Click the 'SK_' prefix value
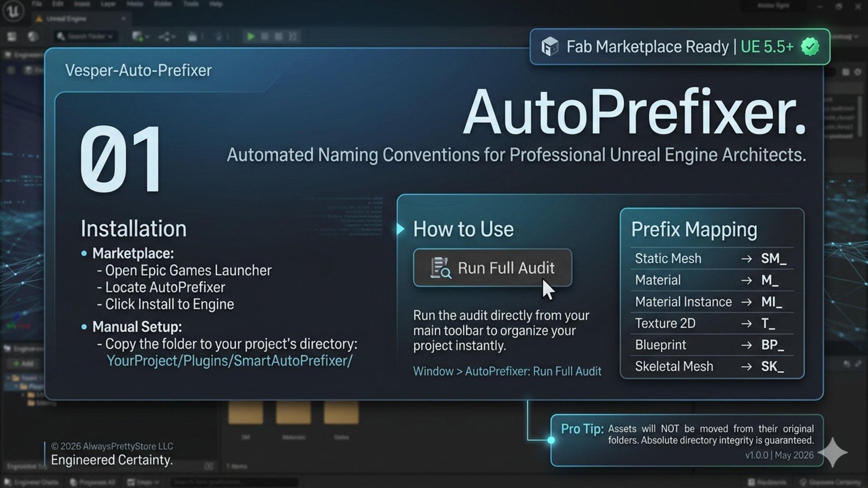The width and height of the screenshot is (868, 488). (772, 366)
